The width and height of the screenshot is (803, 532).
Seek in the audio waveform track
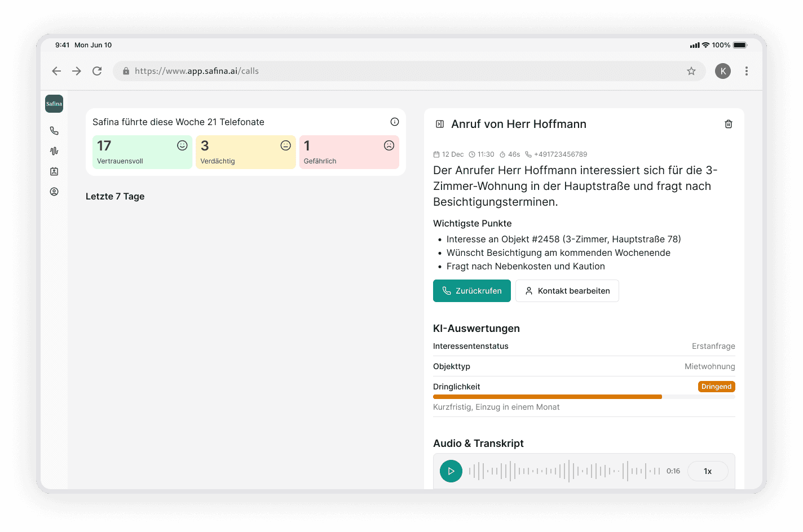(564, 471)
